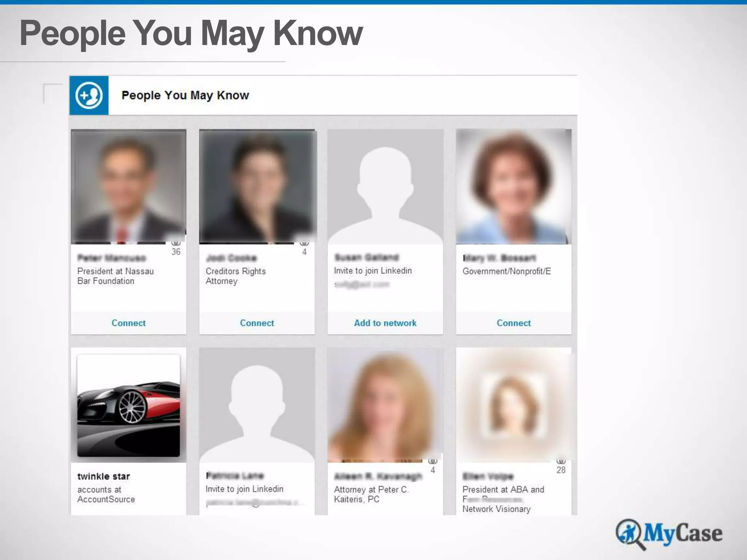Open the Creditors Rights Attorney's profile photo
Image resolution: width=747 pixels, height=560 pixels.
point(257,187)
